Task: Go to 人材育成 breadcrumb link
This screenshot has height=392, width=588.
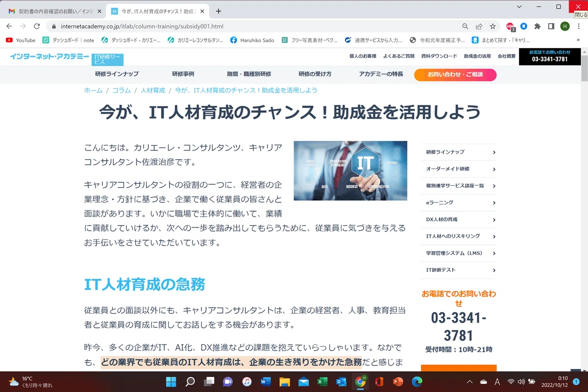Action: pos(153,90)
